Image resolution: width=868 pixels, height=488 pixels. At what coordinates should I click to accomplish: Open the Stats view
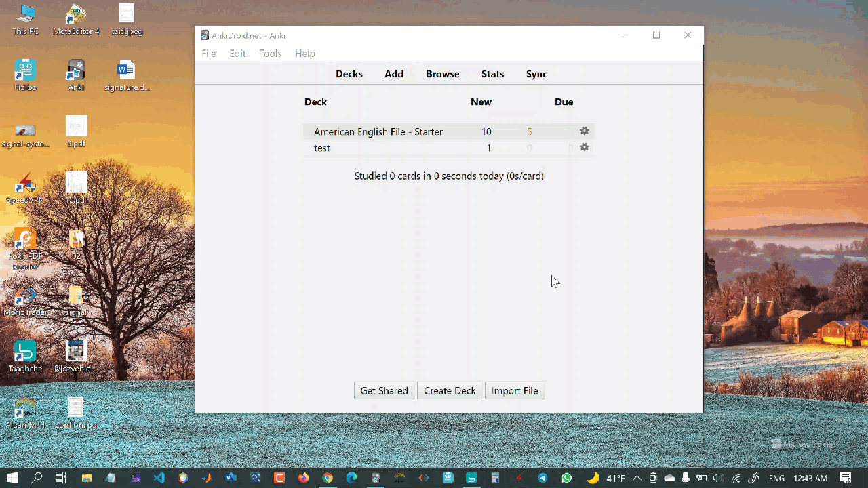point(492,74)
